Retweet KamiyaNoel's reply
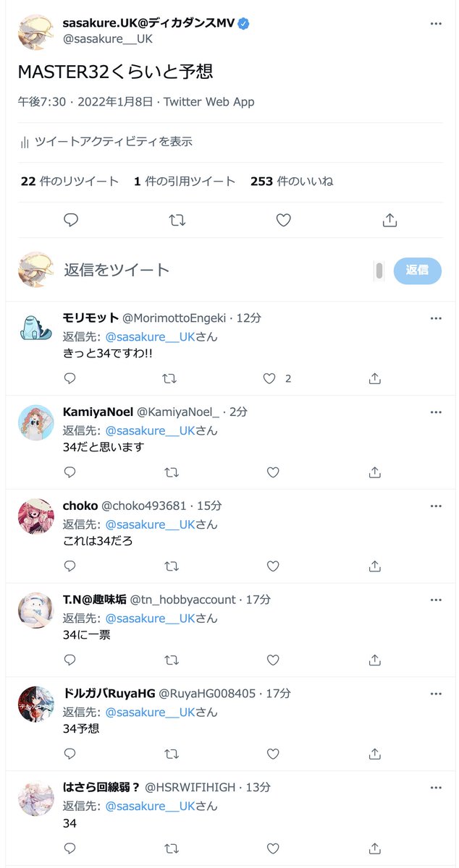 172,472
